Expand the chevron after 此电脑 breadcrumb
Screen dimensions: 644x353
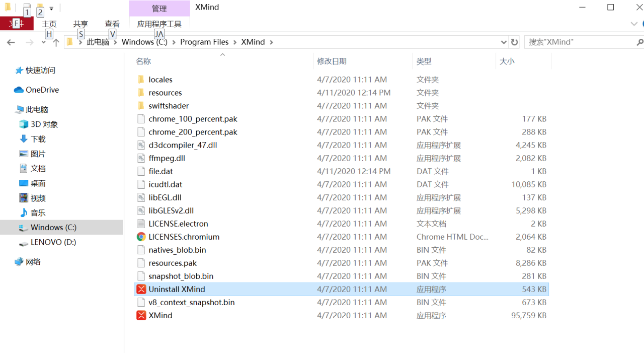(115, 42)
